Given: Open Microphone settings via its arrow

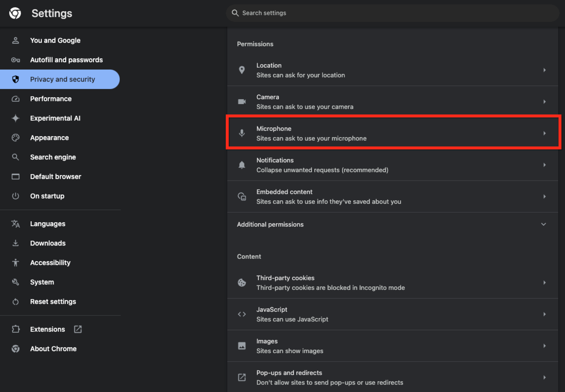Looking at the screenshot, I should (544, 133).
